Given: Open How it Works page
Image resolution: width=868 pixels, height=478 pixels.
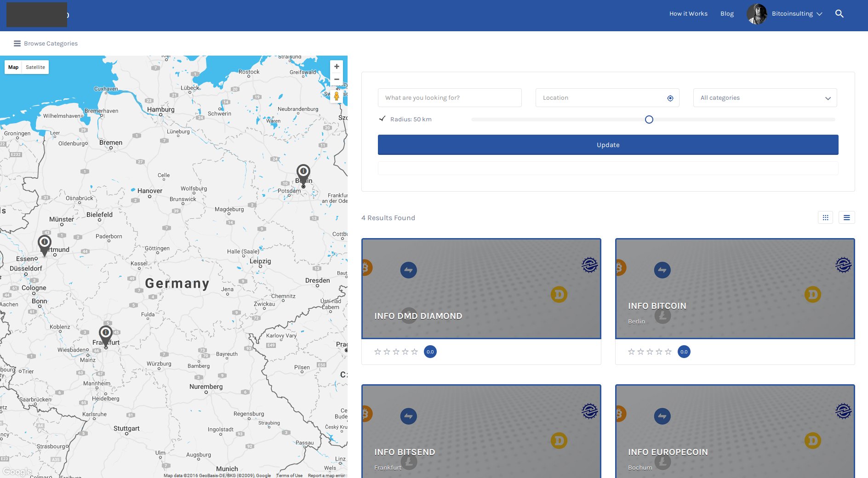Looking at the screenshot, I should (x=688, y=14).
